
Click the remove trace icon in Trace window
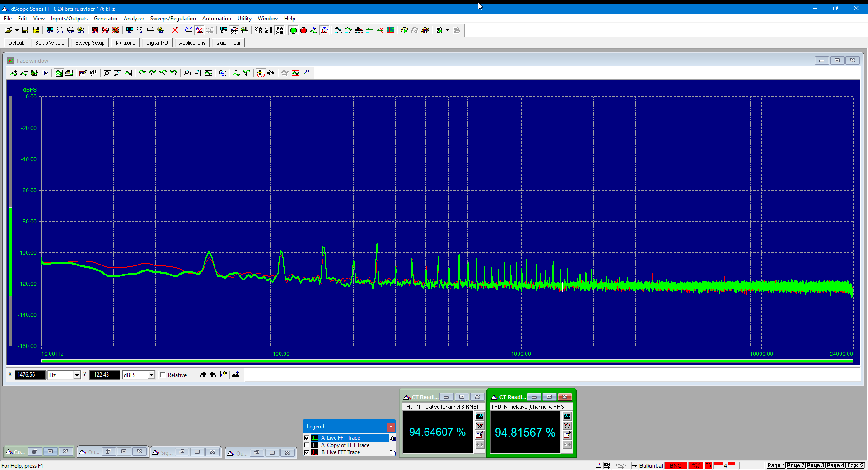tap(24, 73)
